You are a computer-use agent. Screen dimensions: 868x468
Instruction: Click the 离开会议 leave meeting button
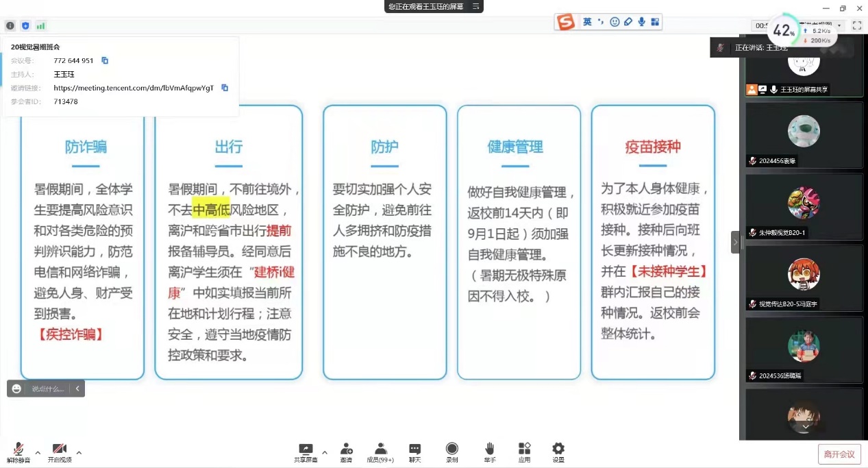(839, 454)
